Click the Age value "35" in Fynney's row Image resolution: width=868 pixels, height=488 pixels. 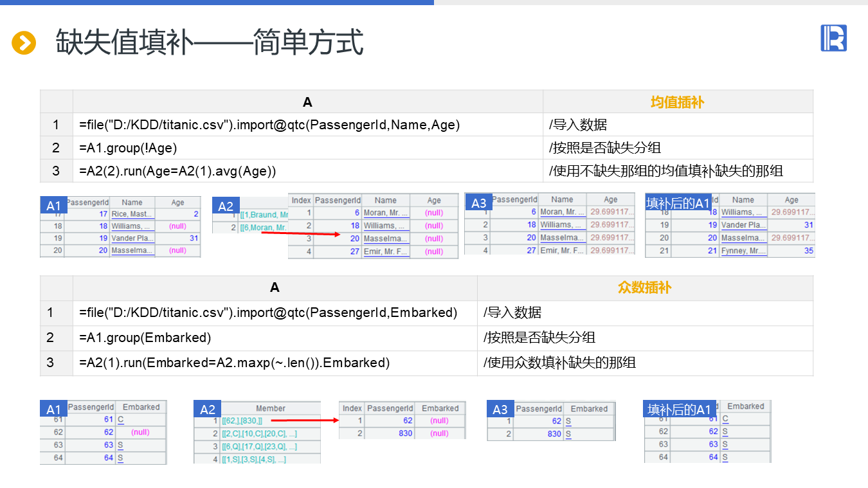coord(808,251)
